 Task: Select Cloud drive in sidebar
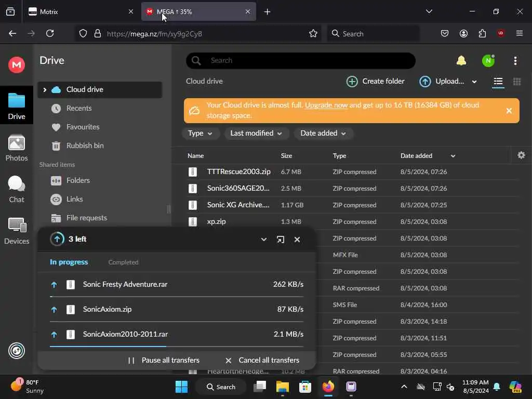[100, 89]
